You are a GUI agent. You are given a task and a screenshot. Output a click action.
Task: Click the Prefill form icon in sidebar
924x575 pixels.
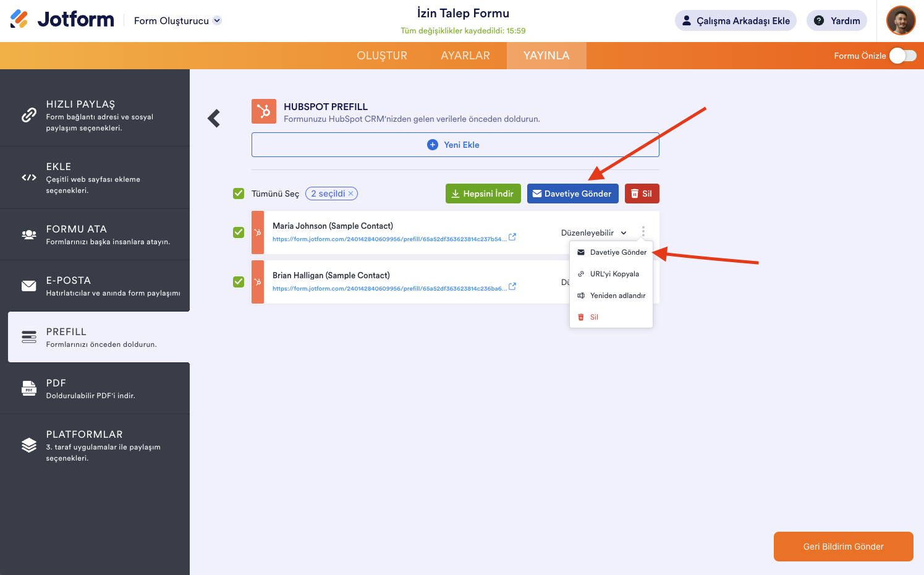coord(29,337)
